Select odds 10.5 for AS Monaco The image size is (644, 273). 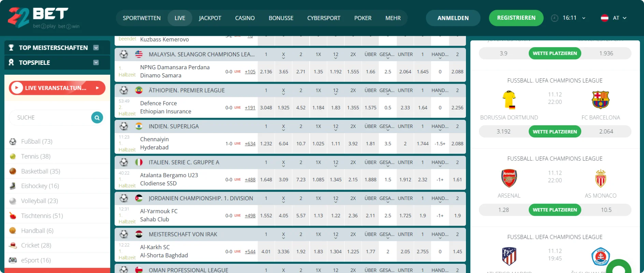[606, 210]
